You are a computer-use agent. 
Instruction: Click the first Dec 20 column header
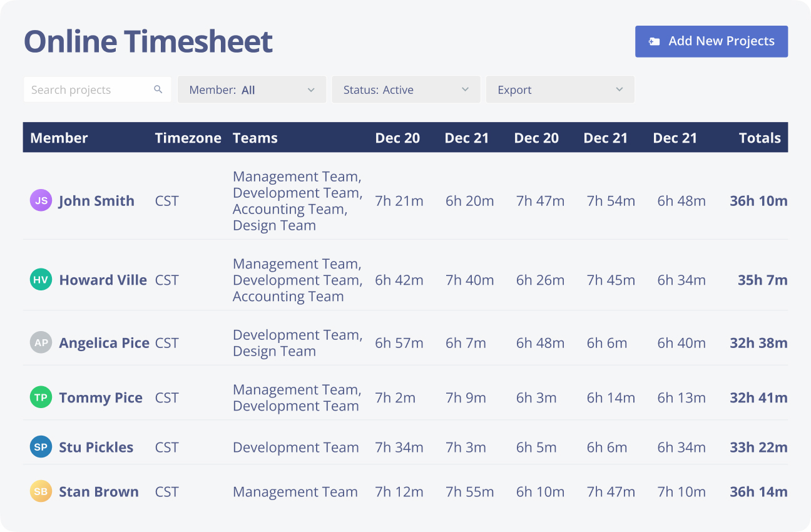coord(397,138)
